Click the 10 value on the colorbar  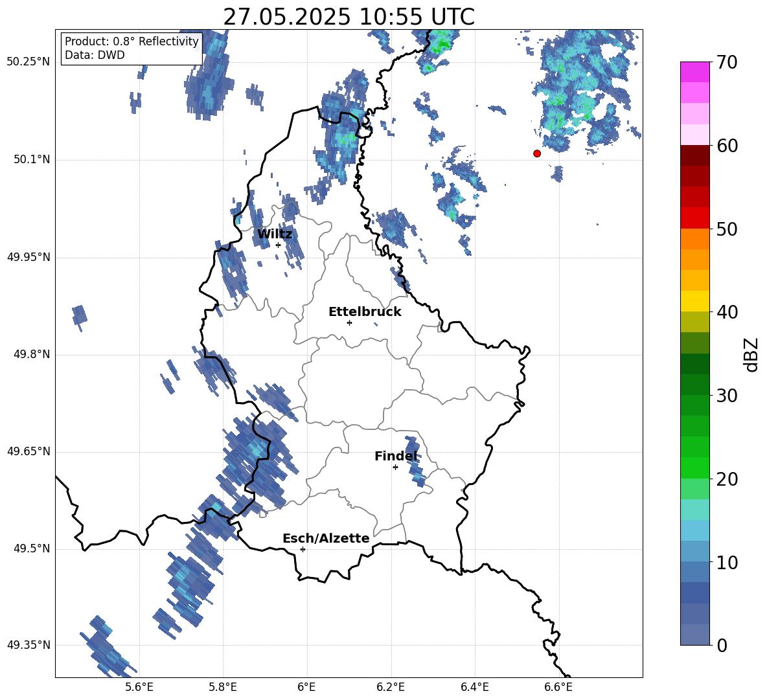click(727, 562)
